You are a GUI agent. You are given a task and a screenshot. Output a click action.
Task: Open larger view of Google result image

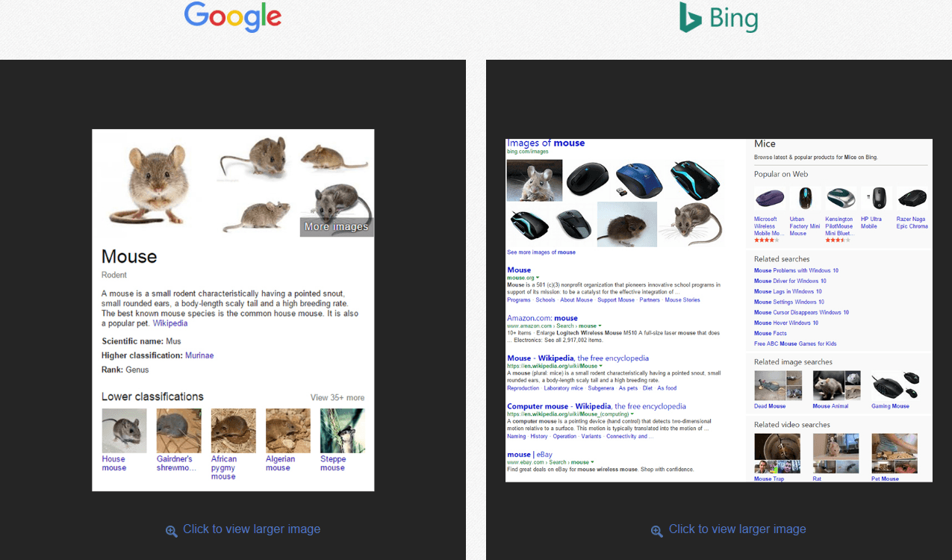(252, 529)
